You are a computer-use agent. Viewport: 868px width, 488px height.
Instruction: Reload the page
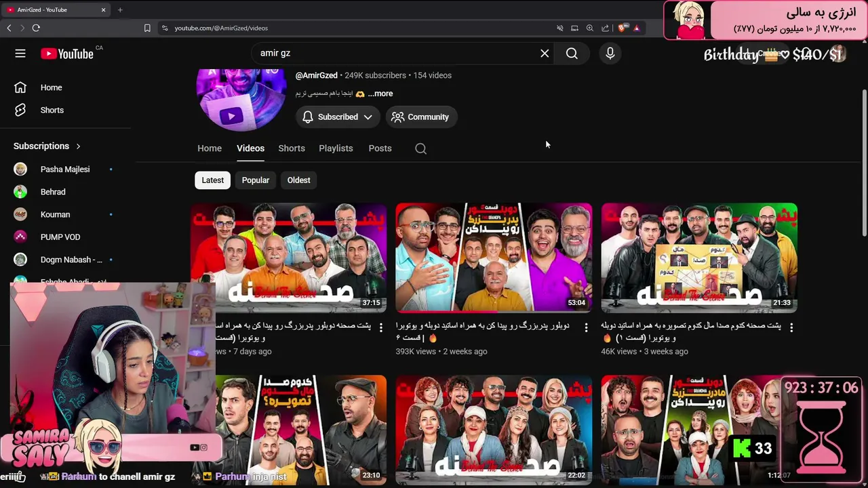(x=36, y=28)
